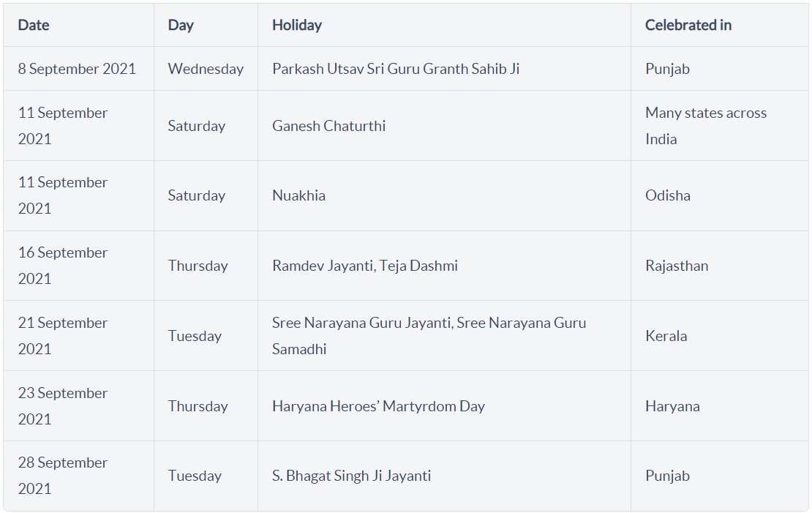Image resolution: width=812 pixels, height=513 pixels.
Task: Click the Sree Narayana Guru Jayanti cell
Action: point(429,336)
